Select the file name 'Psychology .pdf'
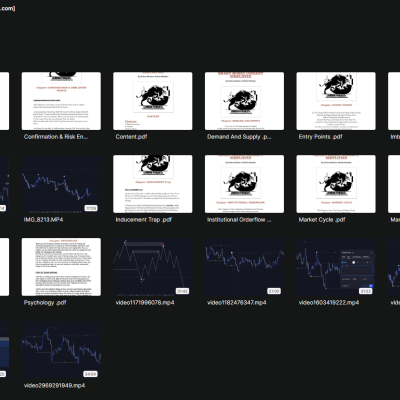Image resolution: width=400 pixels, height=400 pixels. pyautogui.click(x=45, y=303)
